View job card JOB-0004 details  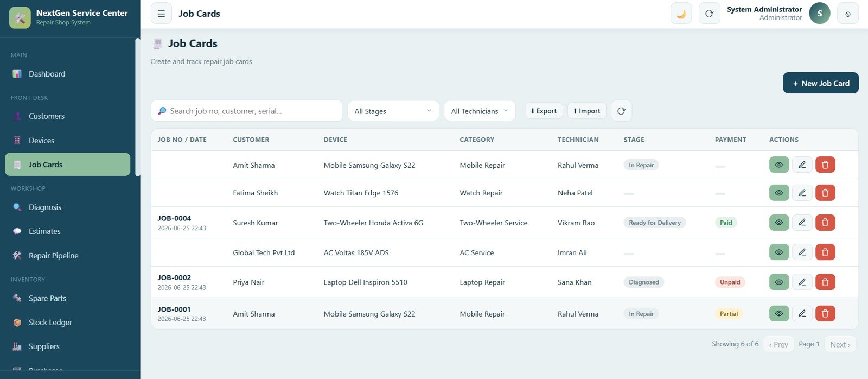coord(779,222)
